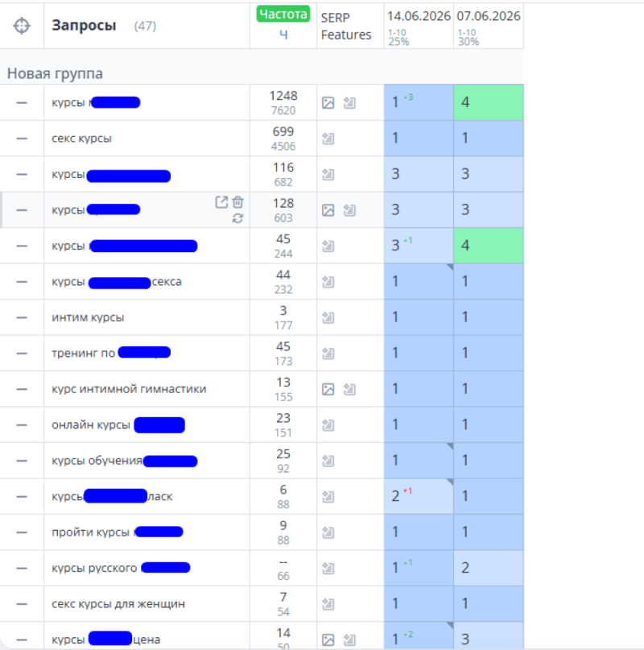The height and width of the screenshot is (650, 644).
Task: Click the position "3 +1" cell in the 45 / 244 row
Action: (x=419, y=246)
